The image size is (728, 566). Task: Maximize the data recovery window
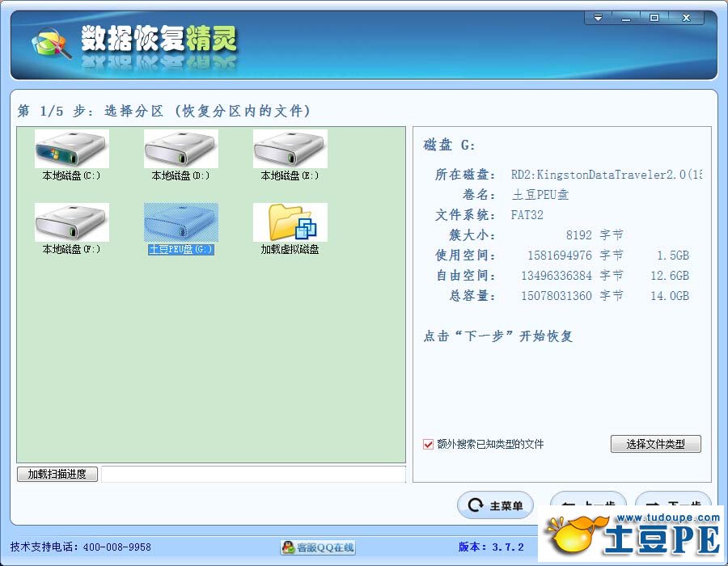coord(654,18)
